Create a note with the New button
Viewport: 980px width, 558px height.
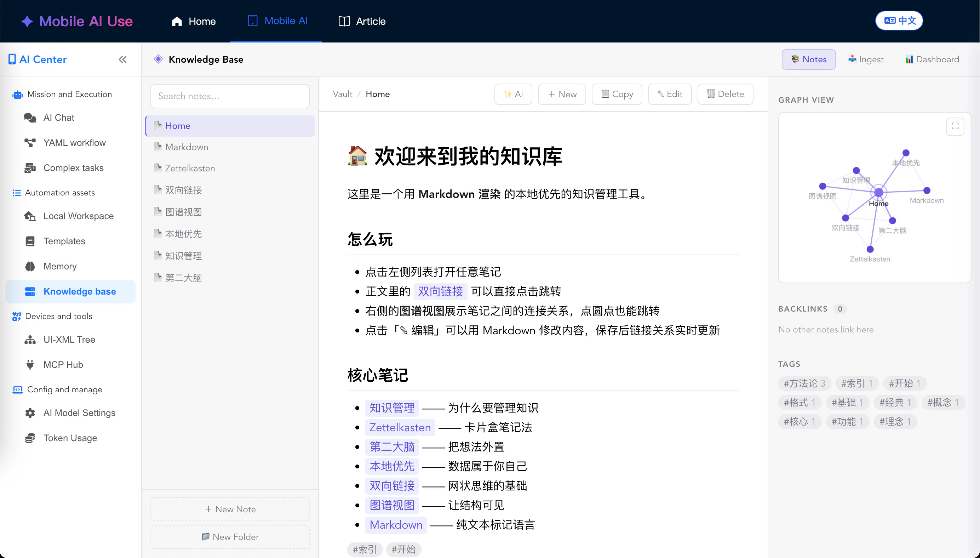tap(562, 94)
